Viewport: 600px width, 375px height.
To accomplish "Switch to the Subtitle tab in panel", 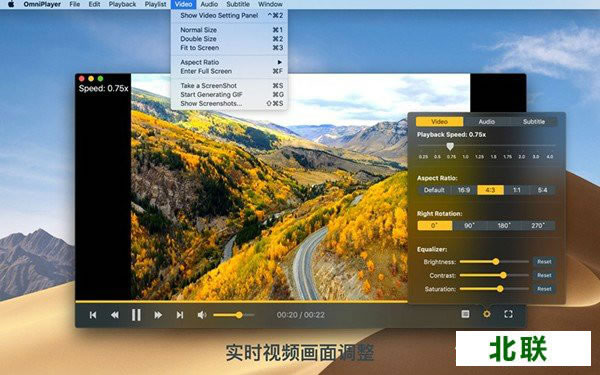I will [x=533, y=122].
